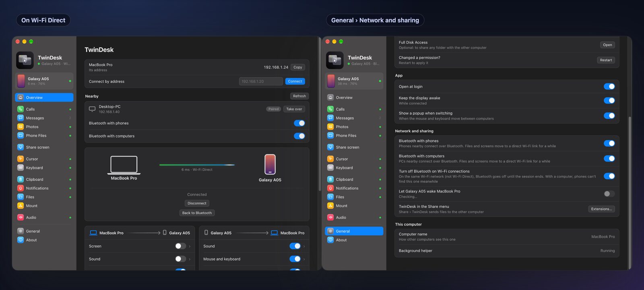Select Audio in the Wi-Fi Direct window sidebar
644x290 pixels.
point(44,217)
